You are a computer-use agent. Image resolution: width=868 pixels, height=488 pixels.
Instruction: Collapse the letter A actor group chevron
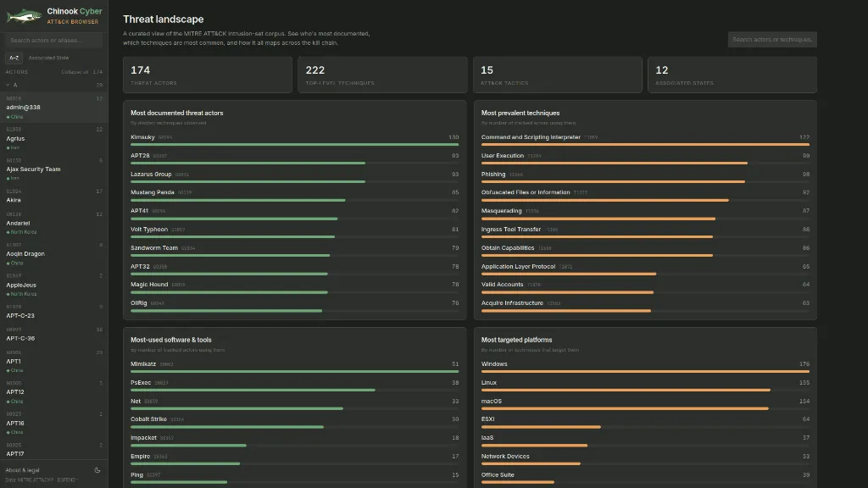(x=8, y=85)
